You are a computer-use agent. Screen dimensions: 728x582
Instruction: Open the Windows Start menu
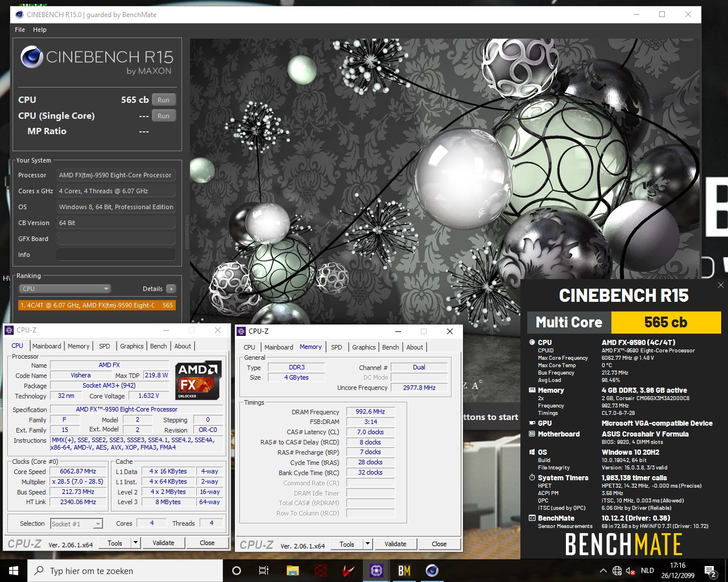(14, 571)
